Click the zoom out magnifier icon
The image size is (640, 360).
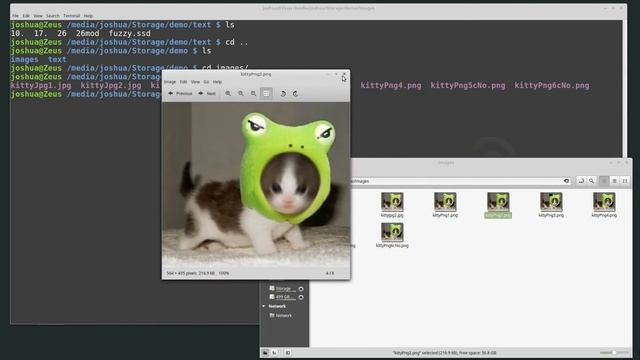(241, 93)
